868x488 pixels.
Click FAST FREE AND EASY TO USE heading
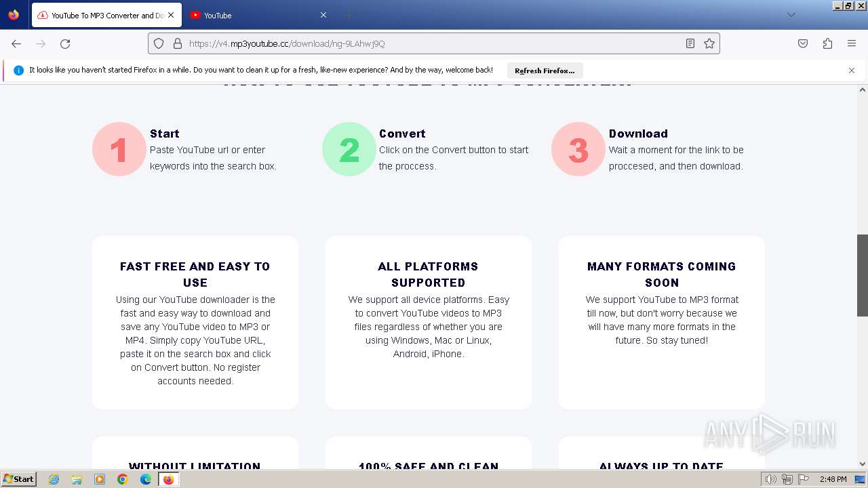(195, 274)
